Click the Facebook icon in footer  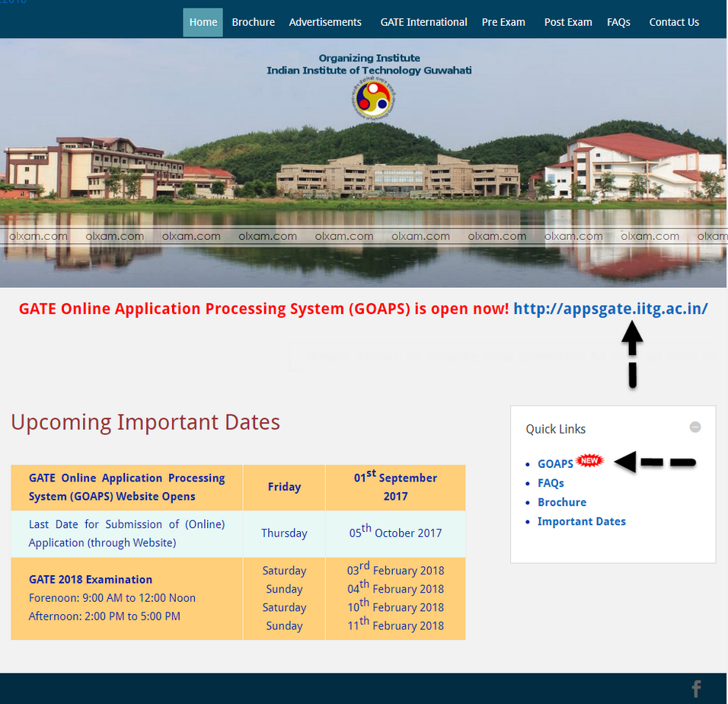696,689
